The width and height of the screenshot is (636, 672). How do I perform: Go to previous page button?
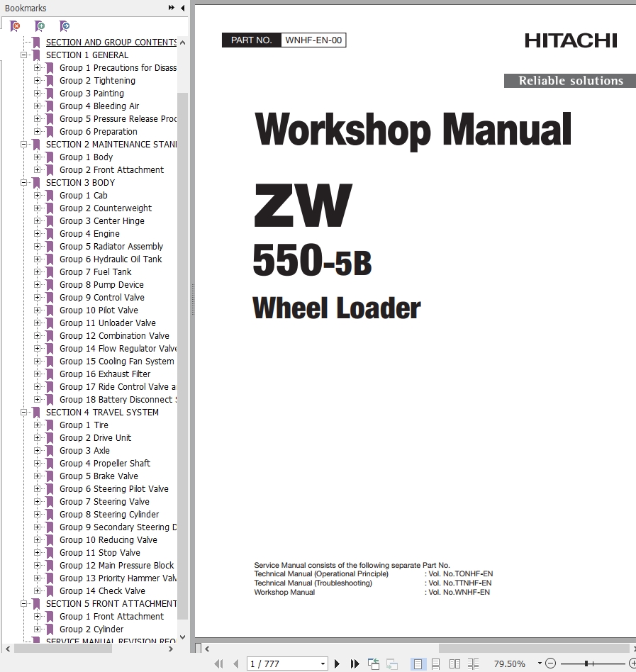(235, 664)
